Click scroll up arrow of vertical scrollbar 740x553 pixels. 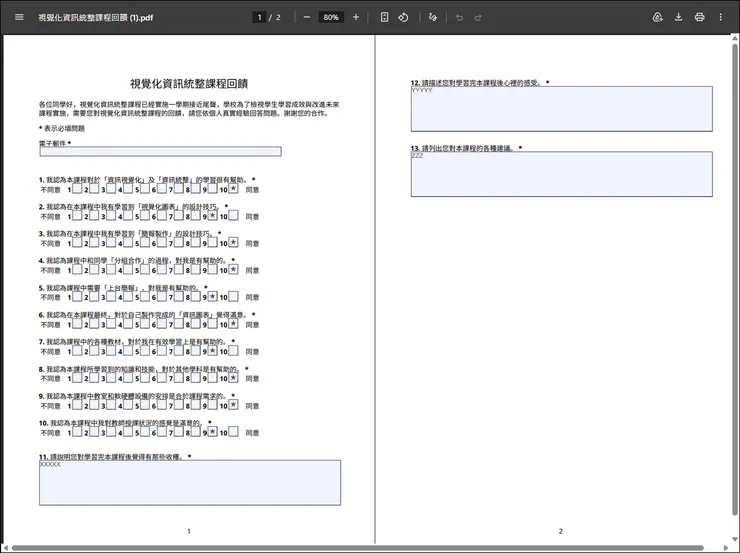pos(735,38)
